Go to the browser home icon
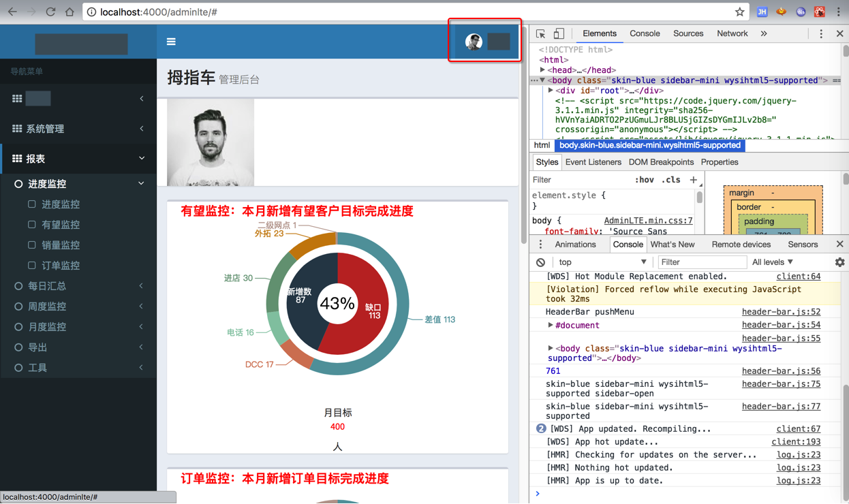 (x=70, y=12)
